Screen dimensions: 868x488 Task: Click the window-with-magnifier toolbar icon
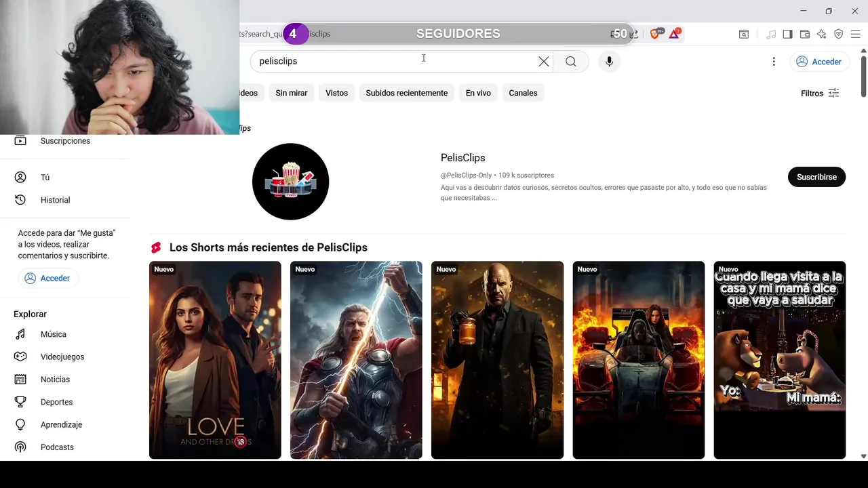(x=744, y=34)
